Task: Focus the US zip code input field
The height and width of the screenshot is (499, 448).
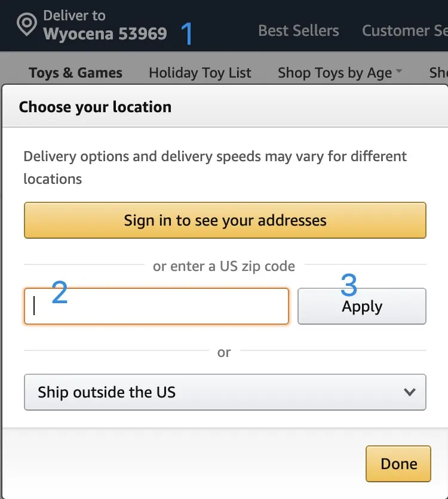Action: coord(157,306)
